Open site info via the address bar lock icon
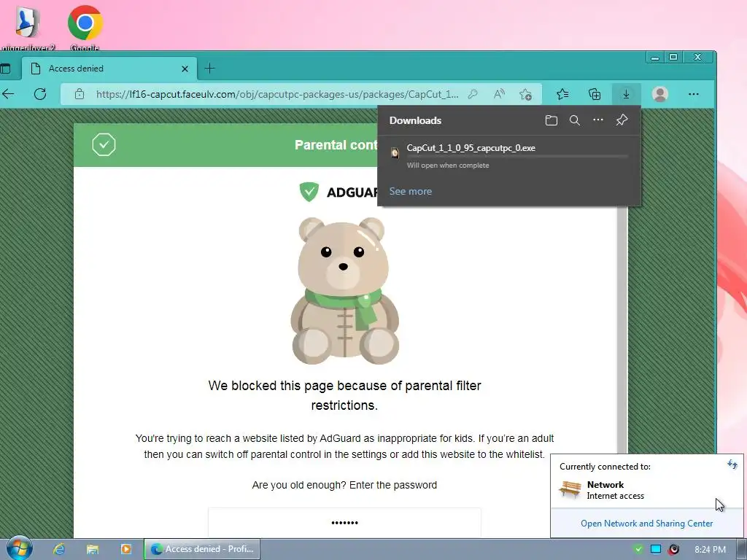Viewport: 747px width, 560px height. tap(80, 94)
